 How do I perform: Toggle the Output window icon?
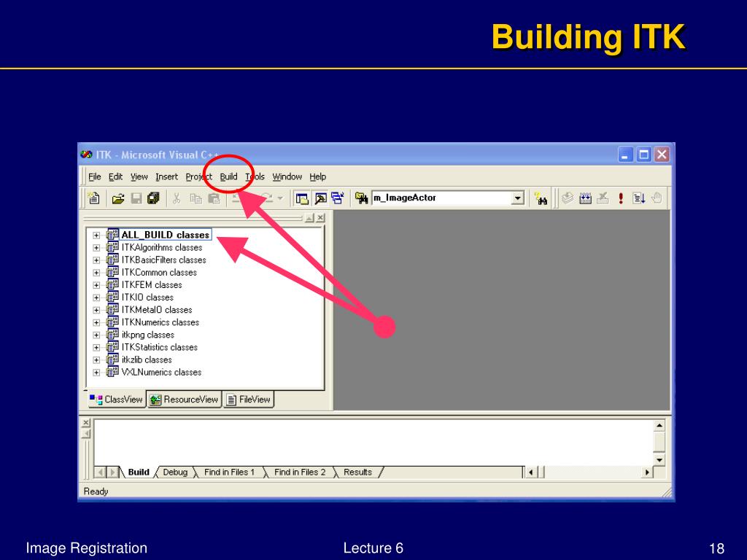[320, 198]
